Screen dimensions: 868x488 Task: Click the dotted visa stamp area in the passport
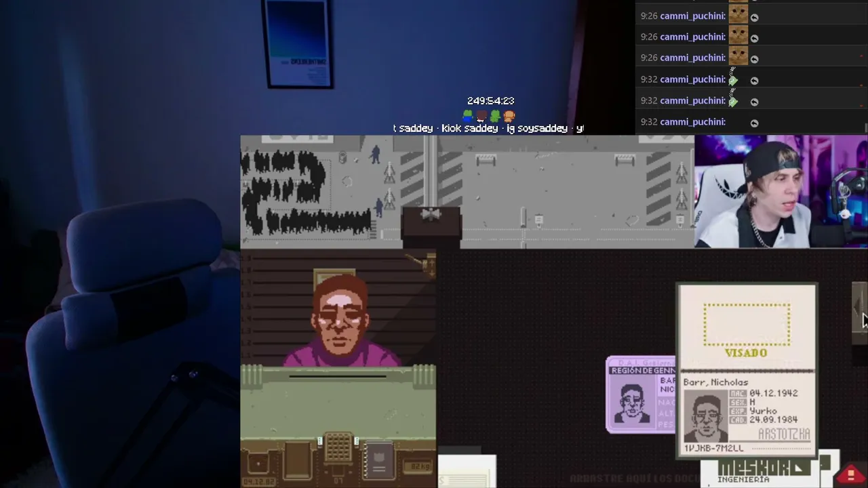pyautogui.click(x=747, y=325)
